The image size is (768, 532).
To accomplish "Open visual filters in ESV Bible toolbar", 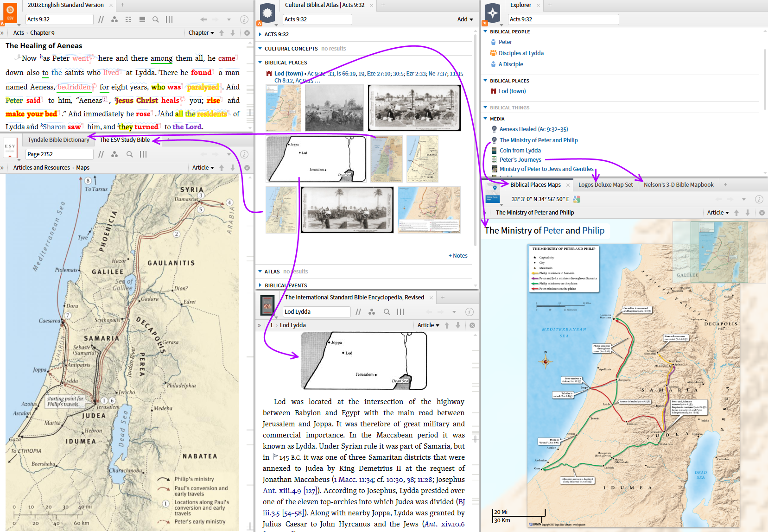I will 114,19.
